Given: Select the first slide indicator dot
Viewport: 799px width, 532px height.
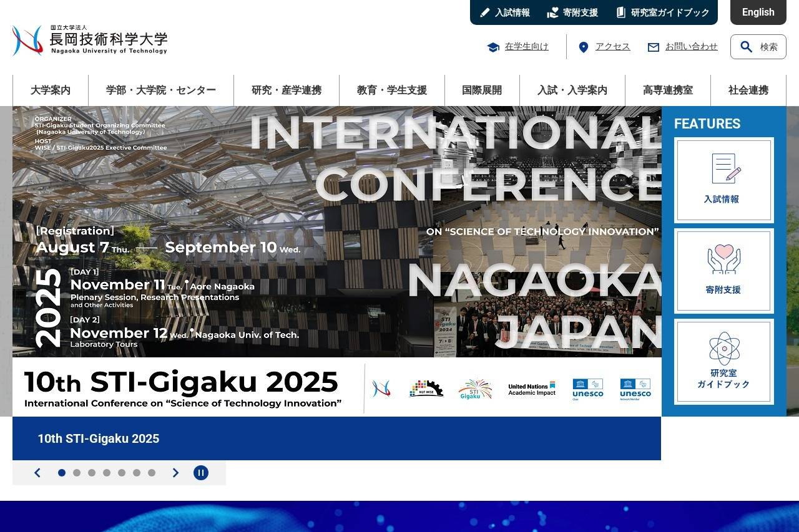Looking at the screenshot, I should tap(62, 473).
